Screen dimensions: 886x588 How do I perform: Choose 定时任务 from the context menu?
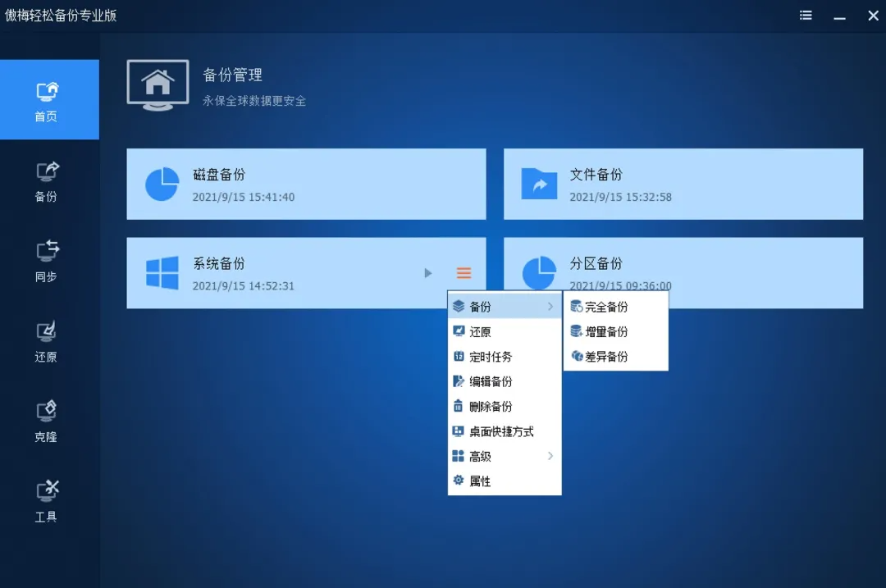505,357
